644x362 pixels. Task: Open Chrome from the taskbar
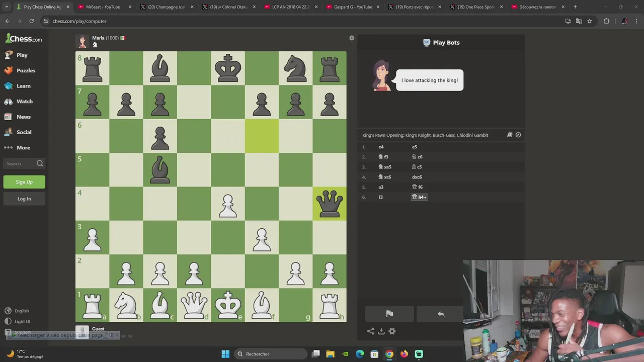pos(389,354)
